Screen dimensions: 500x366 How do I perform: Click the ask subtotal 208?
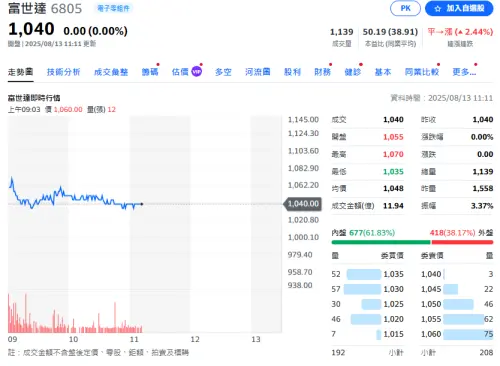(486, 352)
